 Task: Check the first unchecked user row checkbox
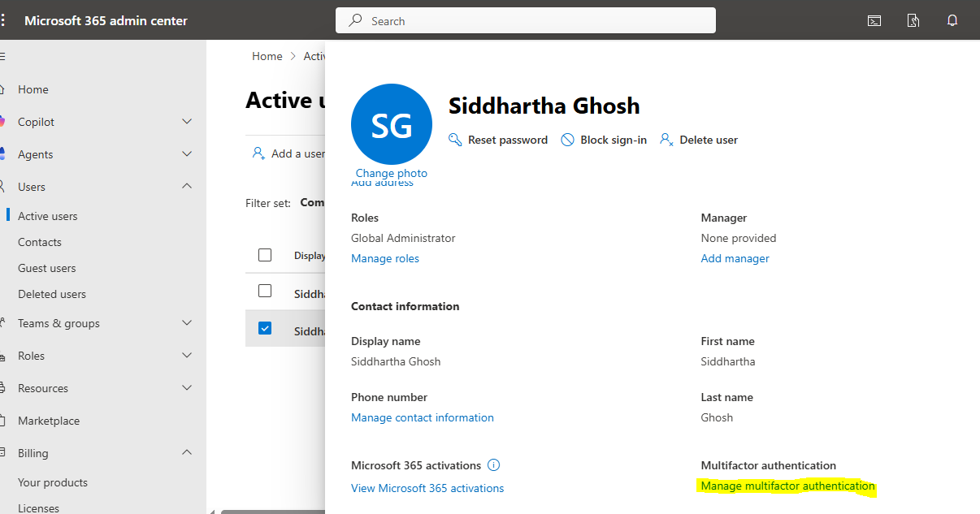[x=265, y=291]
